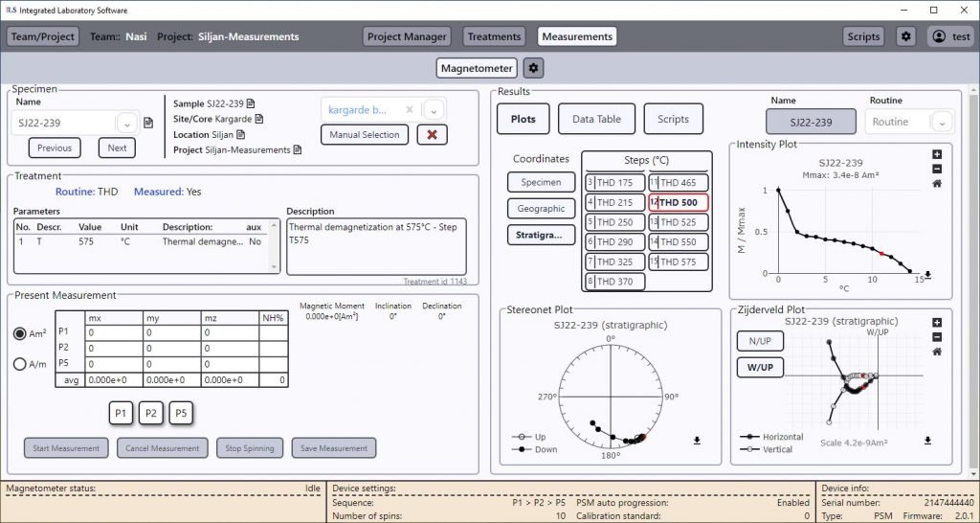Image resolution: width=980 pixels, height=523 pixels.
Task: Expand the kargarde selection dropdown
Action: 434,109
